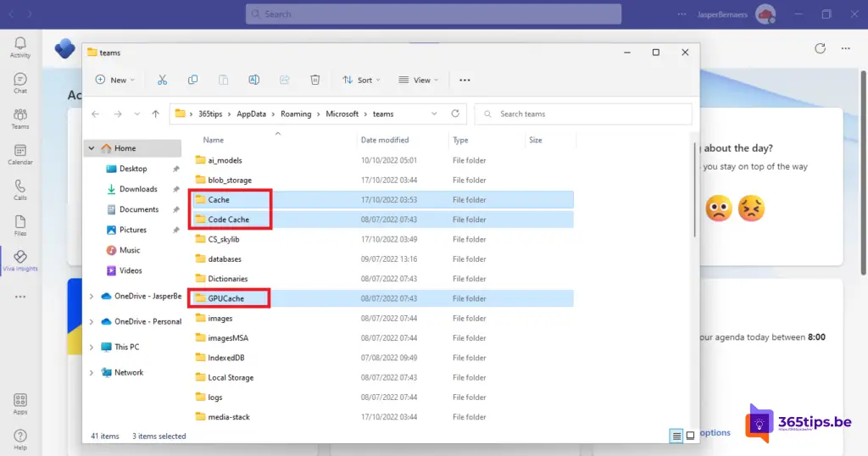Open Calls in Teams sidebar
This screenshot has height=456, width=868.
tap(20, 190)
